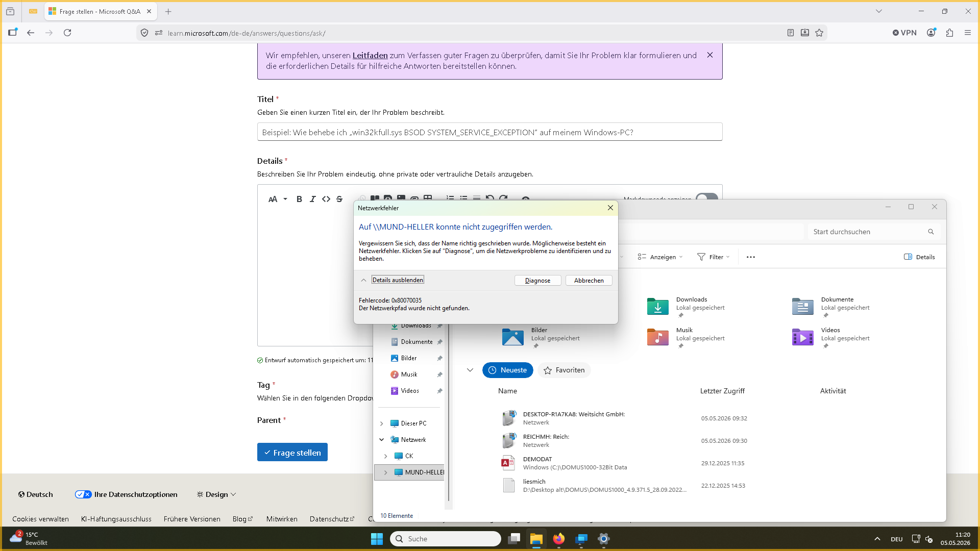This screenshot has width=980, height=551.
Task: Toggle Ihre Datenschutzoptionen privacy switch
Action: click(83, 494)
